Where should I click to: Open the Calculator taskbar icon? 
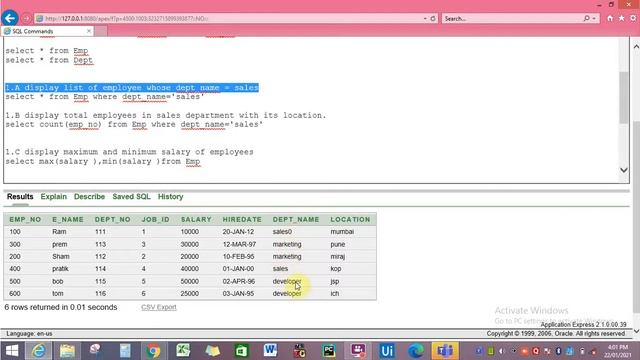pyautogui.click(x=125, y=351)
